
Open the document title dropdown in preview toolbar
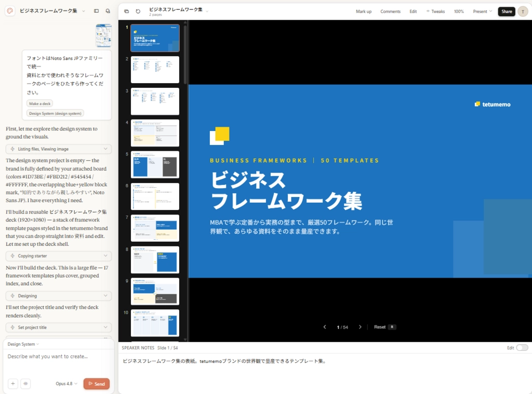(207, 11)
